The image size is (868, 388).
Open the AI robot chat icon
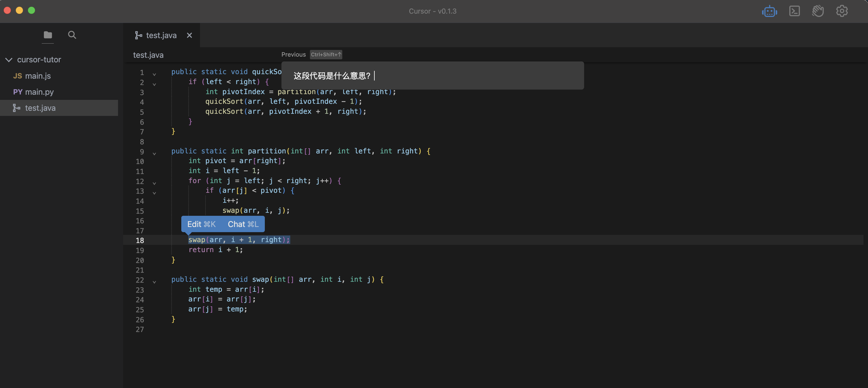coord(769,12)
